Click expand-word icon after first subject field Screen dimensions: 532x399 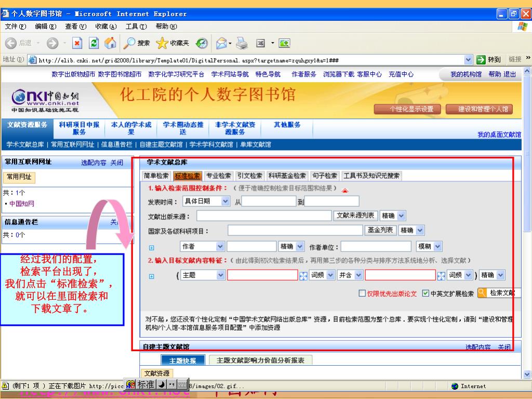click(303, 276)
